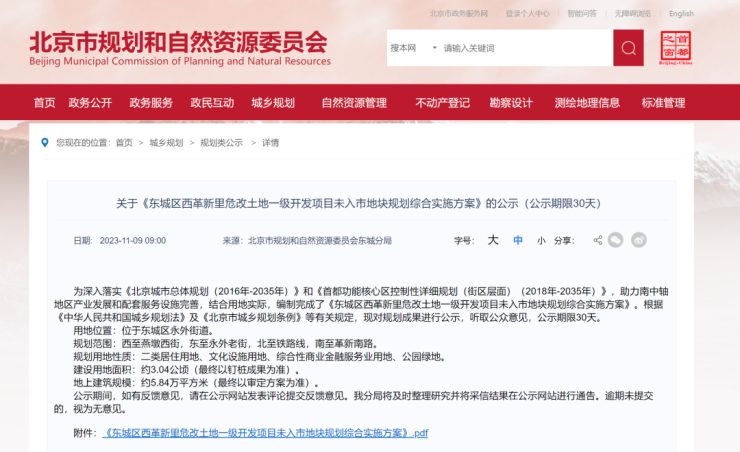The height and width of the screenshot is (452, 740).
Task: Open 政务服务 navigation menu
Action: [x=151, y=103]
